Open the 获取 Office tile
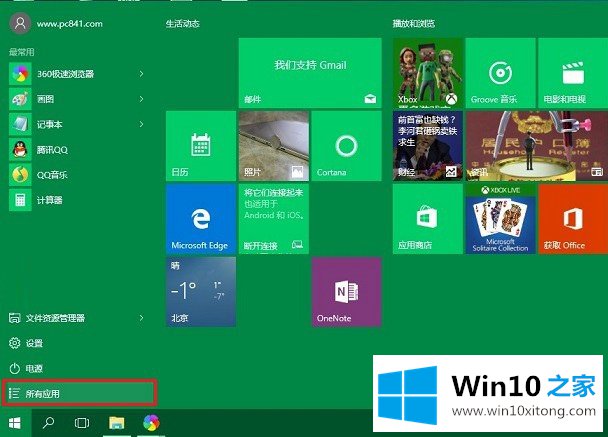This screenshot has height=437, width=608. pos(573,219)
